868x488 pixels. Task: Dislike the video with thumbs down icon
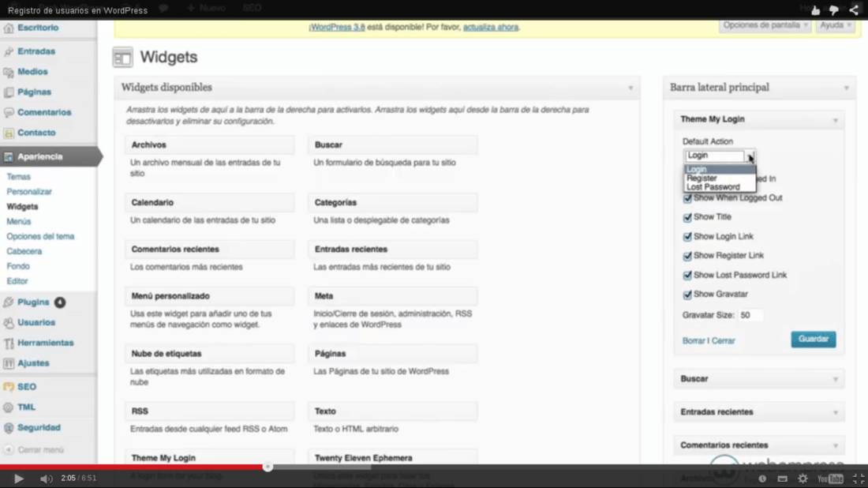(834, 10)
